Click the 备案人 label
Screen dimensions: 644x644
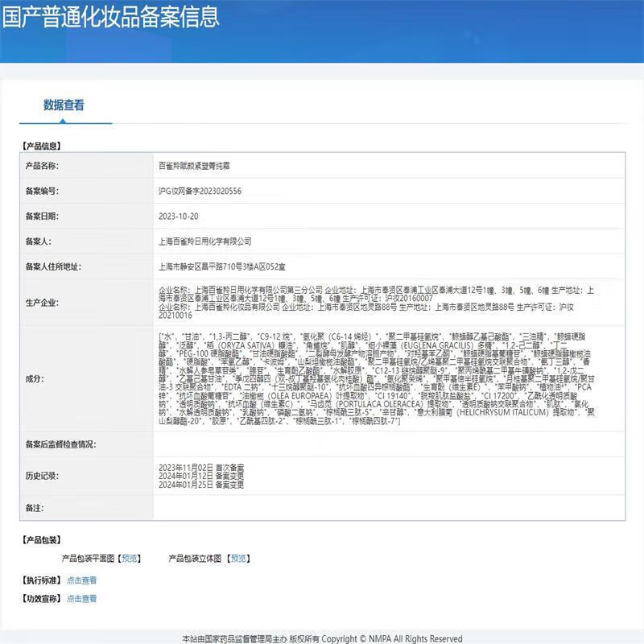(x=38, y=242)
